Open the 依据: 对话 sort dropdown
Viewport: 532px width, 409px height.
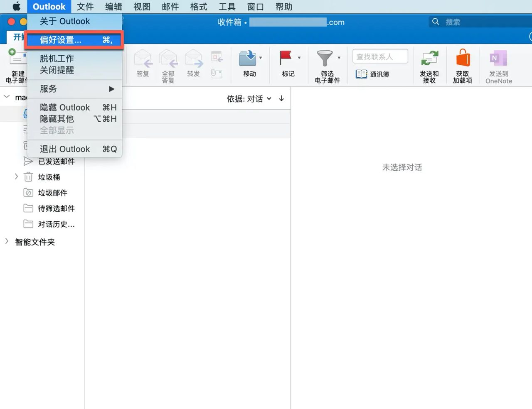(249, 99)
